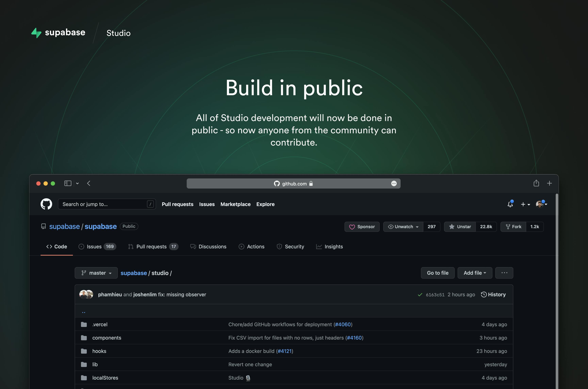Click supabase in the breadcrumb path

pyautogui.click(x=134, y=273)
